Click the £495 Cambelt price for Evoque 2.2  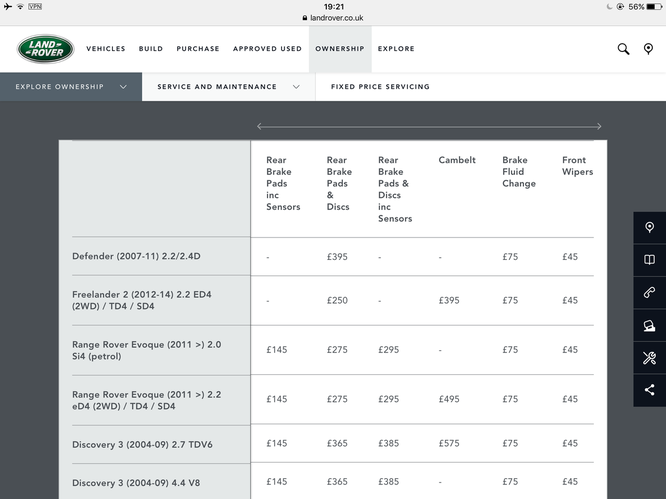(x=449, y=399)
